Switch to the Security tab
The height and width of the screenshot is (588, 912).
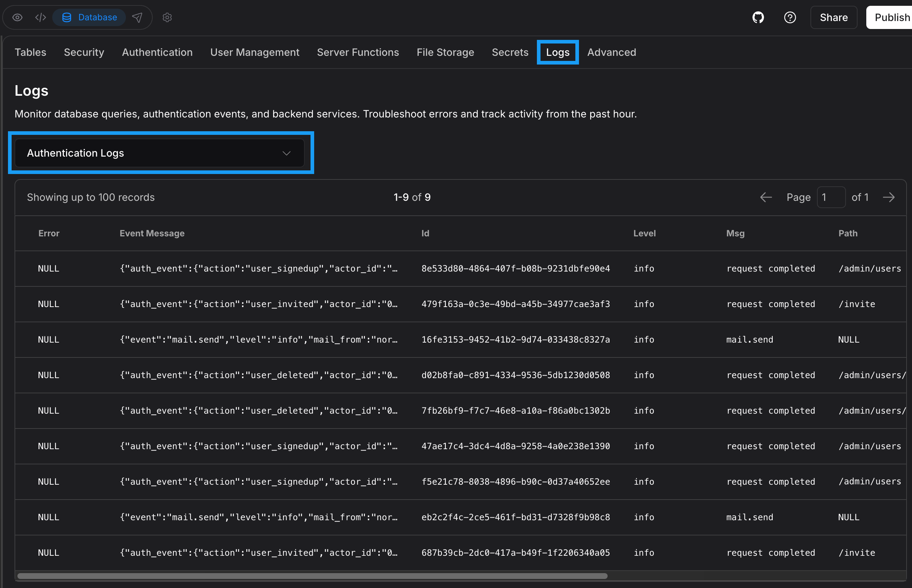84,52
